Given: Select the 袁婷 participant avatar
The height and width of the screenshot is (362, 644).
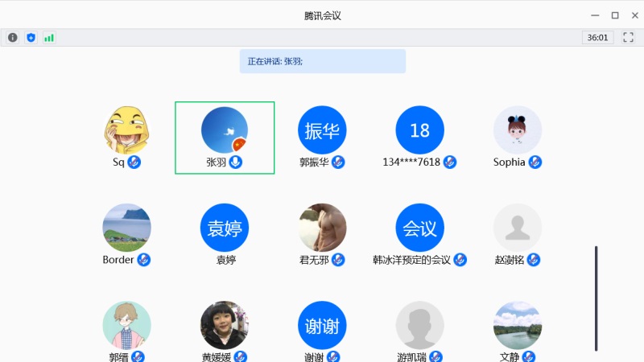Looking at the screenshot, I should 225,228.
